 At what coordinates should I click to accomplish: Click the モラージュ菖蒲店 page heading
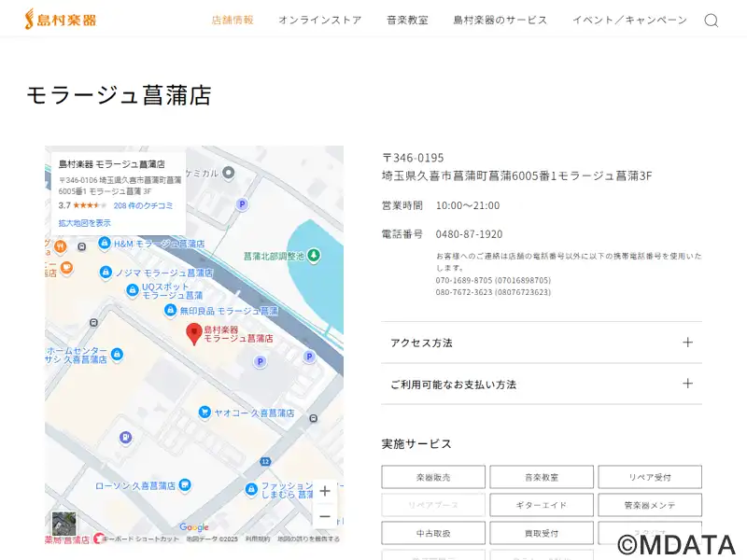(119, 94)
